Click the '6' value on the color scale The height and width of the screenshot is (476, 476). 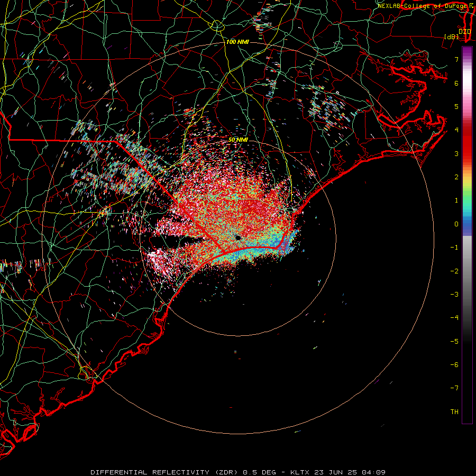click(x=456, y=83)
